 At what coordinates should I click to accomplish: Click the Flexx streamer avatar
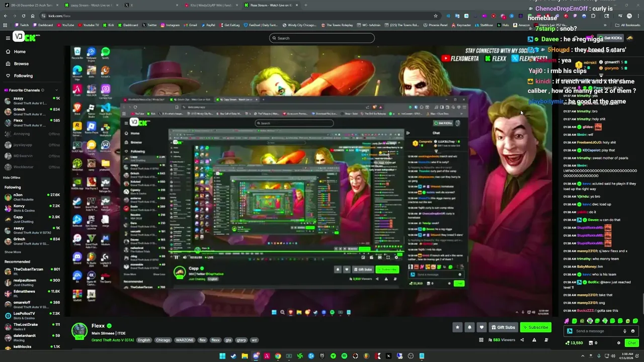point(79,330)
